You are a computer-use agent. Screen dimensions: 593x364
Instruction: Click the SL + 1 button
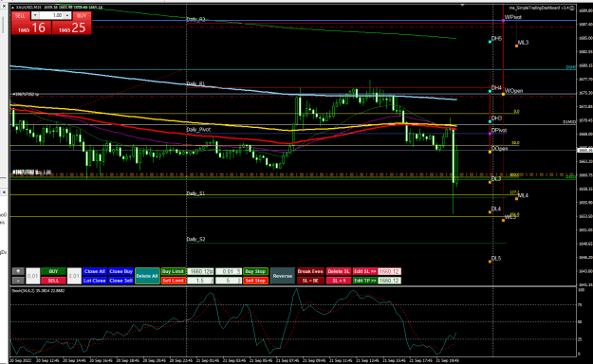point(339,281)
